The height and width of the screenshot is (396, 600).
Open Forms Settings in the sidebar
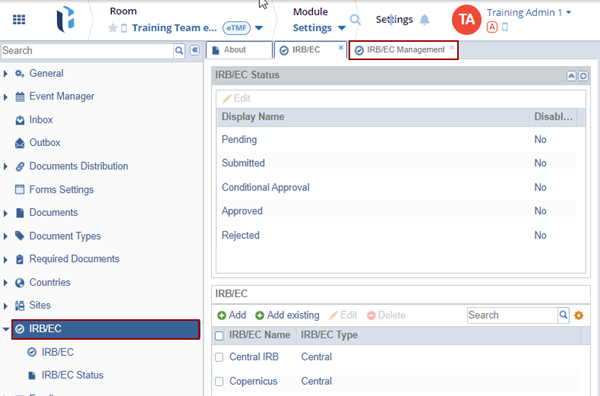pyautogui.click(x=61, y=190)
